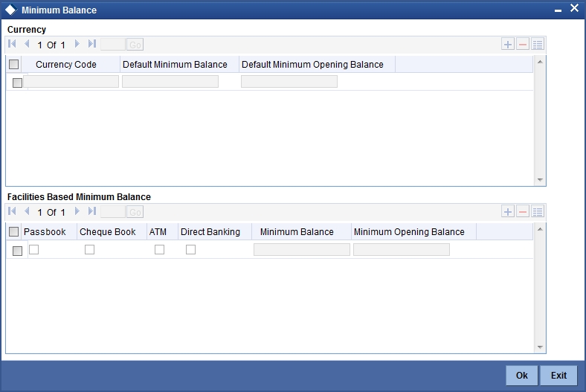Enable the Passbook facility checkbox

point(34,249)
